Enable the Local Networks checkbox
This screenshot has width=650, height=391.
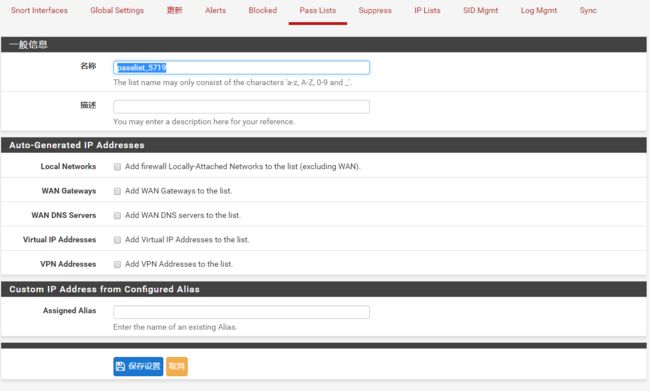point(117,167)
